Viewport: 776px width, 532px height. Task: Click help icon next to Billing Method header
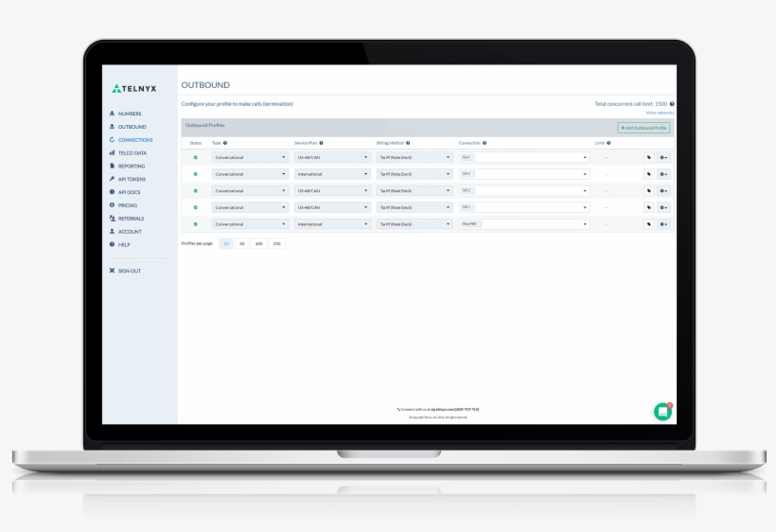[408, 143]
